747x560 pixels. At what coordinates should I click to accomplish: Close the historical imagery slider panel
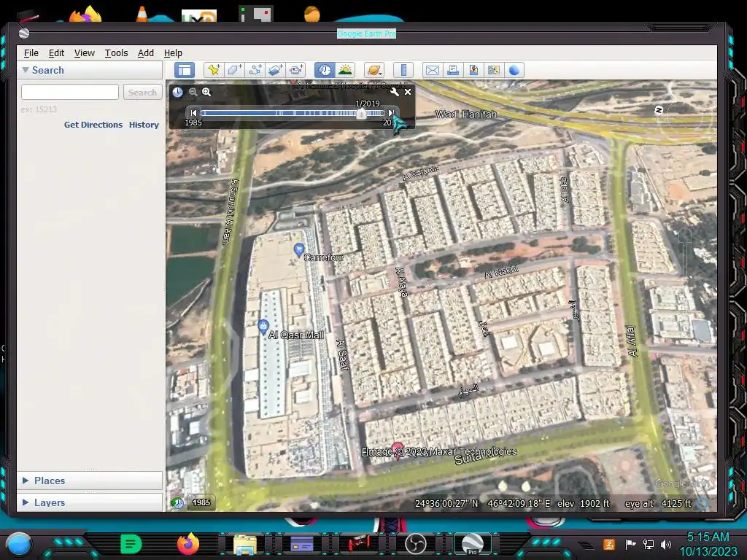point(408,92)
